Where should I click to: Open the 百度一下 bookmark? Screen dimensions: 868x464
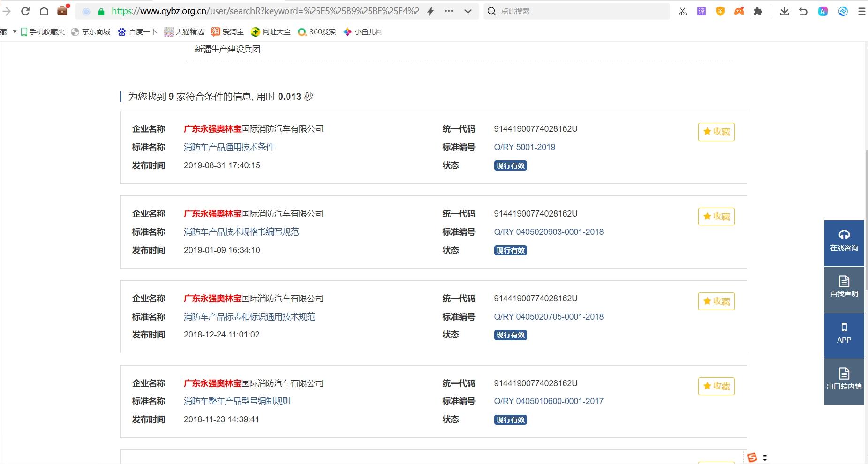coord(137,32)
